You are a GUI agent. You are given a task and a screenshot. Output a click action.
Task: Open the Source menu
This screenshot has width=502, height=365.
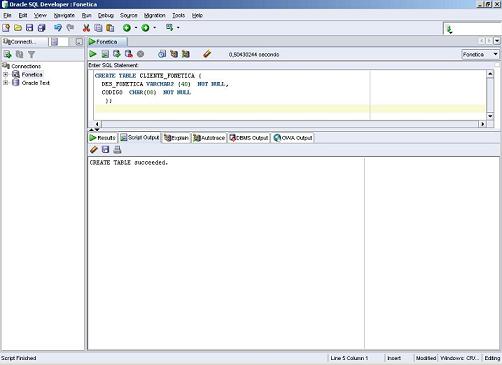click(129, 15)
